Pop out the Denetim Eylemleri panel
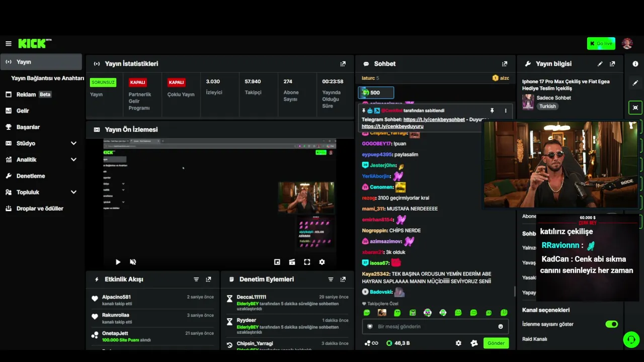 point(343,279)
